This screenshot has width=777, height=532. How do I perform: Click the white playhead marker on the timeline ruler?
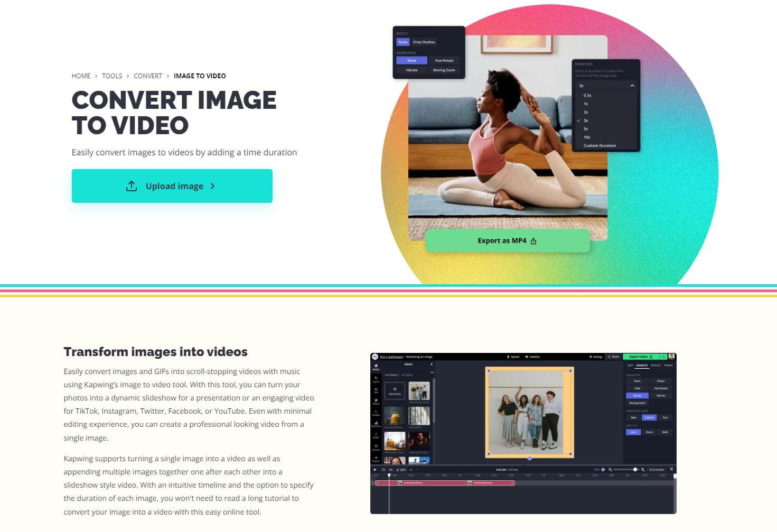[389, 475]
